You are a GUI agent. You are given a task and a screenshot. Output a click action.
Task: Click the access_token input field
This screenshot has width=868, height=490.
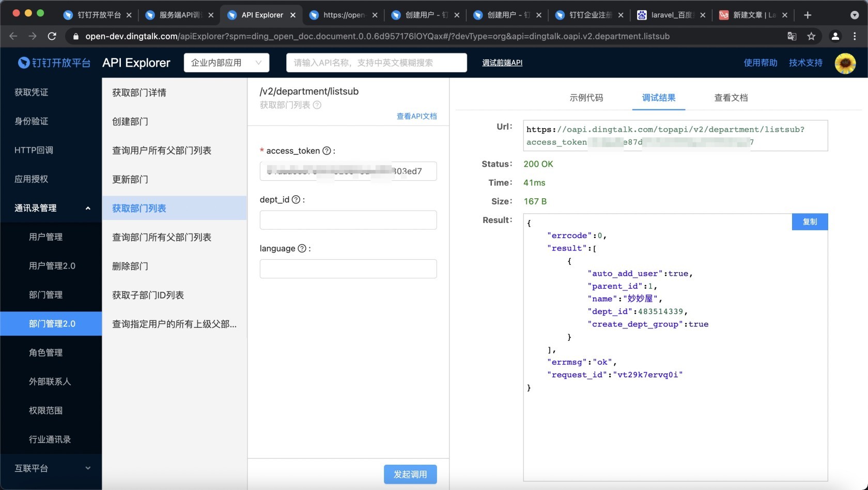pyautogui.click(x=348, y=171)
